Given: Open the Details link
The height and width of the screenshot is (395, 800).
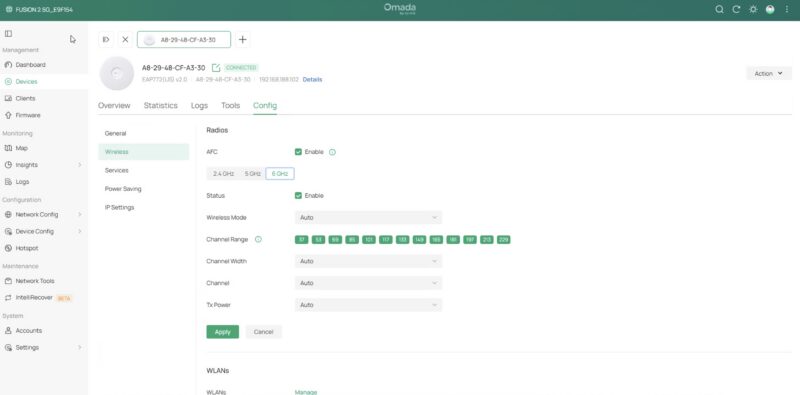Looking at the screenshot, I should (x=312, y=80).
